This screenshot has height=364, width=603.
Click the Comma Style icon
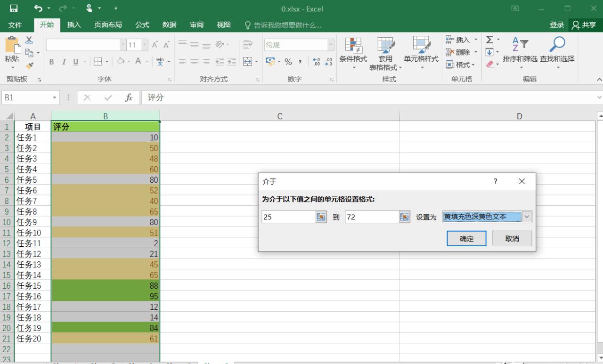(x=299, y=62)
